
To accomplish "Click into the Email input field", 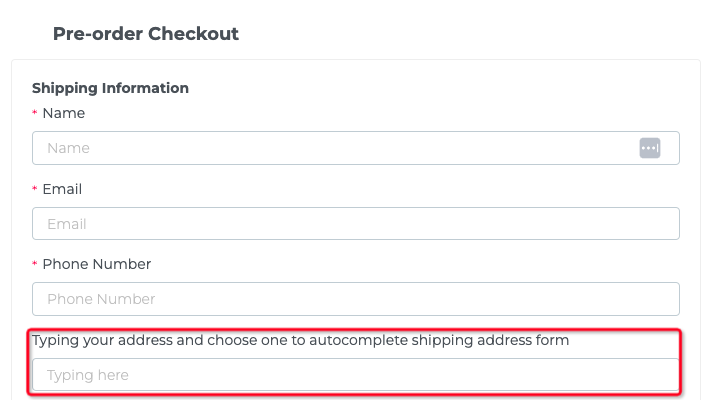I will coord(355,224).
